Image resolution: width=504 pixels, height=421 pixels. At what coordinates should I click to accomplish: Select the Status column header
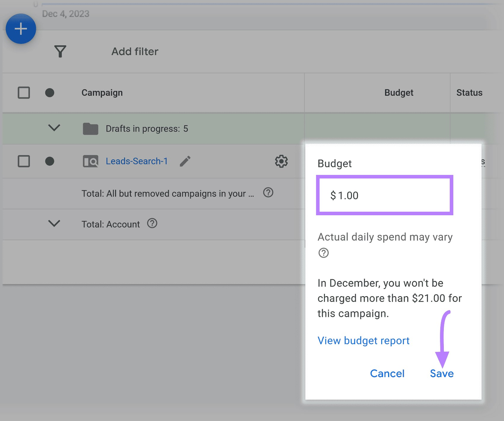(469, 92)
